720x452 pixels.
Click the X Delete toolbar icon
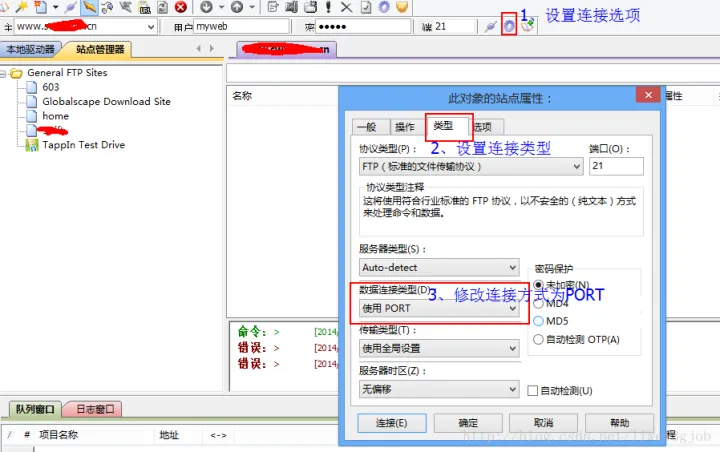point(347,7)
